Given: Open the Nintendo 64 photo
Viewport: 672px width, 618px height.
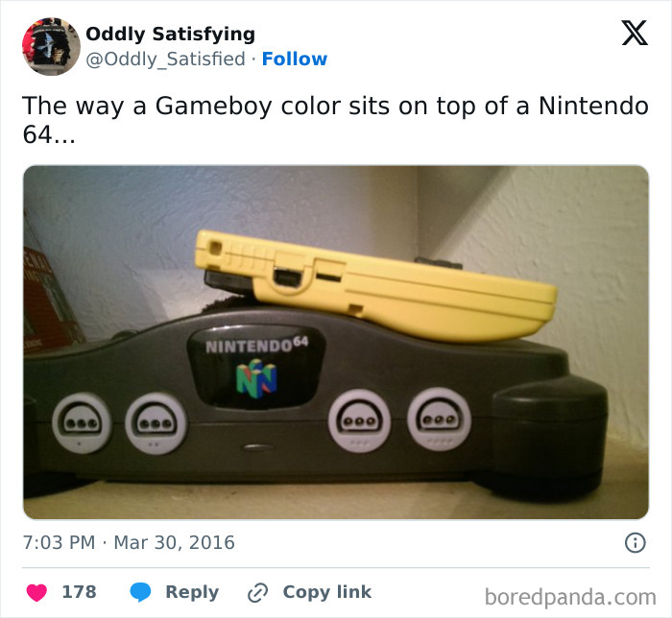Looking at the screenshot, I should [336, 343].
